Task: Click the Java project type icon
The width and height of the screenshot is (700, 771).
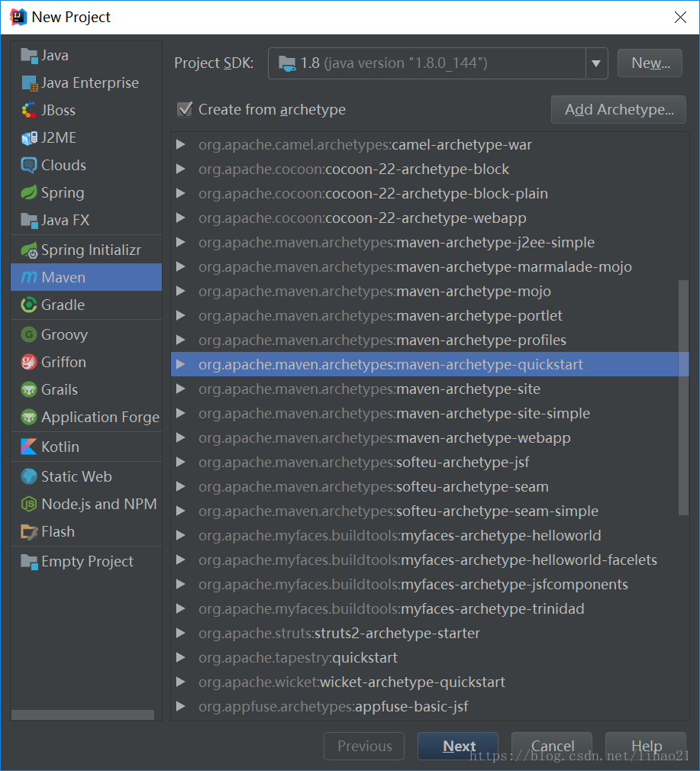Action: 29,56
